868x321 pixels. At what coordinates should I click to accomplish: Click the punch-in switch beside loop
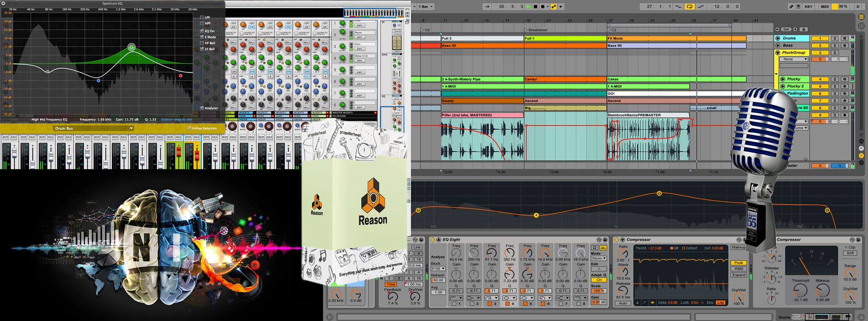(x=677, y=6)
